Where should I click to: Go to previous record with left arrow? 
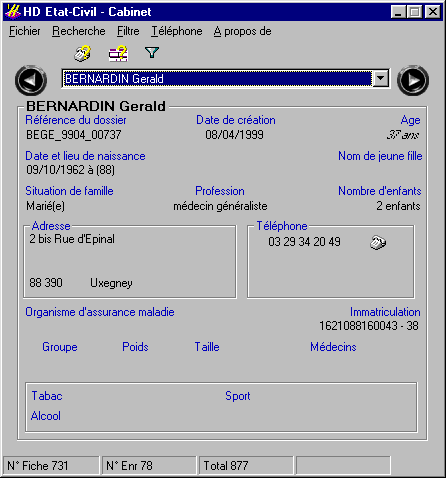tap(31, 80)
